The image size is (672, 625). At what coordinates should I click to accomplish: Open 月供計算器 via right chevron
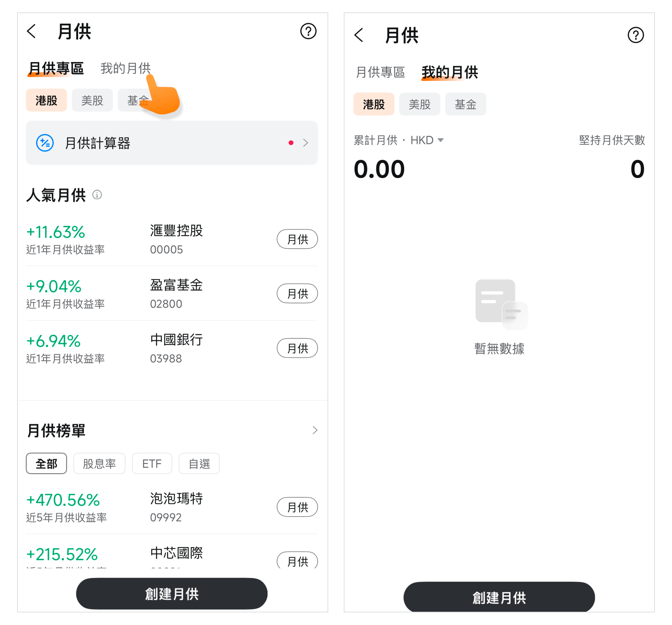coord(306,143)
